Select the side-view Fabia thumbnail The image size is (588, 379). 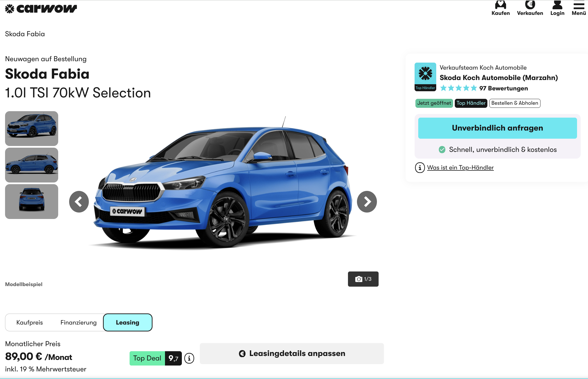click(x=31, y=165)
